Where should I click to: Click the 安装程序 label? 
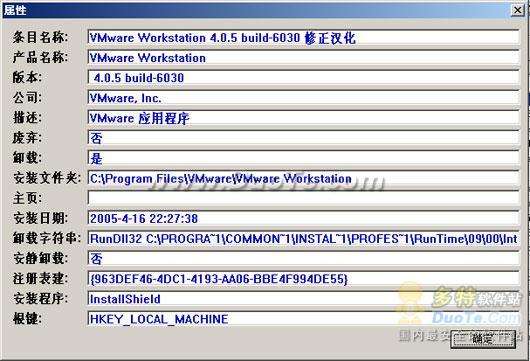point(40,298)
